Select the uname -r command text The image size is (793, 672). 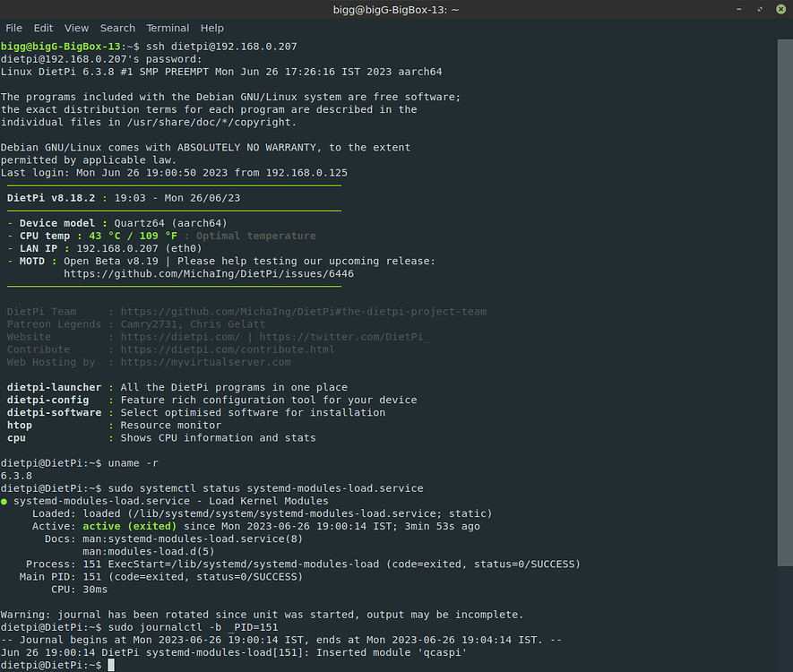pyautogui.click(x=134, y=462)
